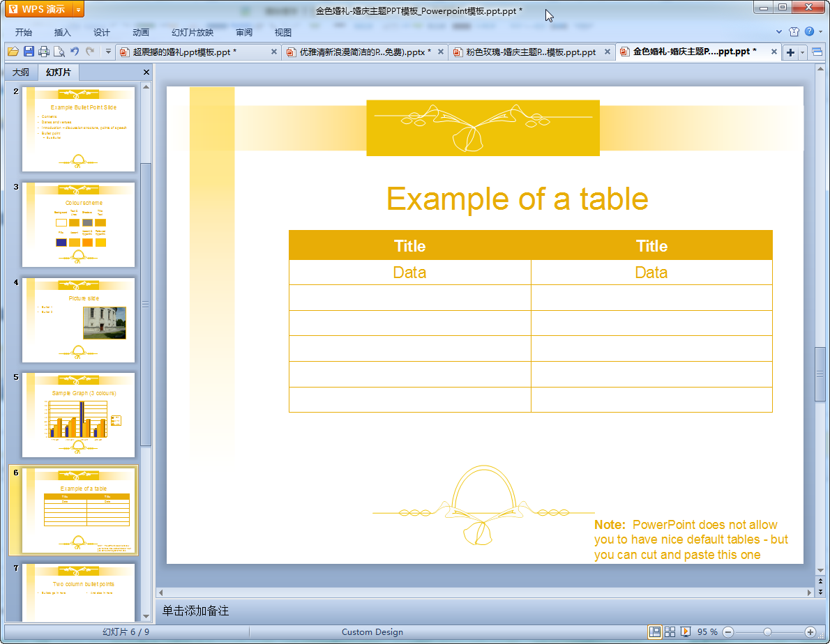Switch to the 粉色玫瑰 document tab
Screen dimensions: 830x644
coord(530,52)
